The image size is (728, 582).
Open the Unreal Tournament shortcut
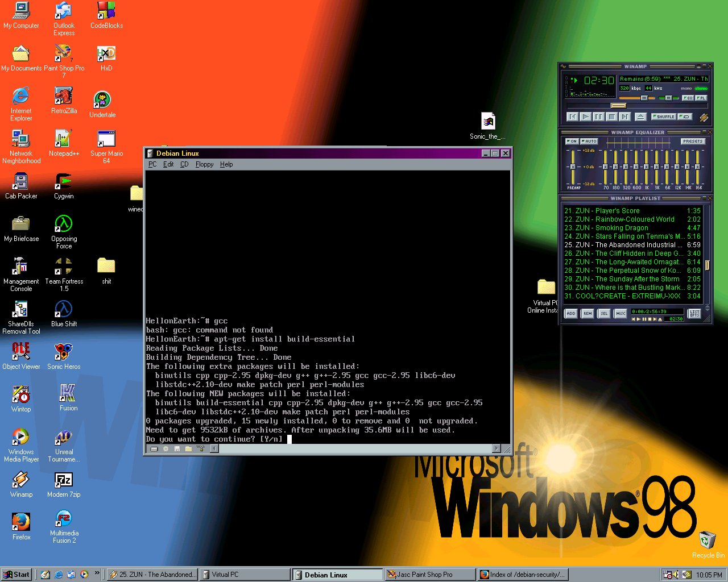pyautogui.click(x=64, y=445)
